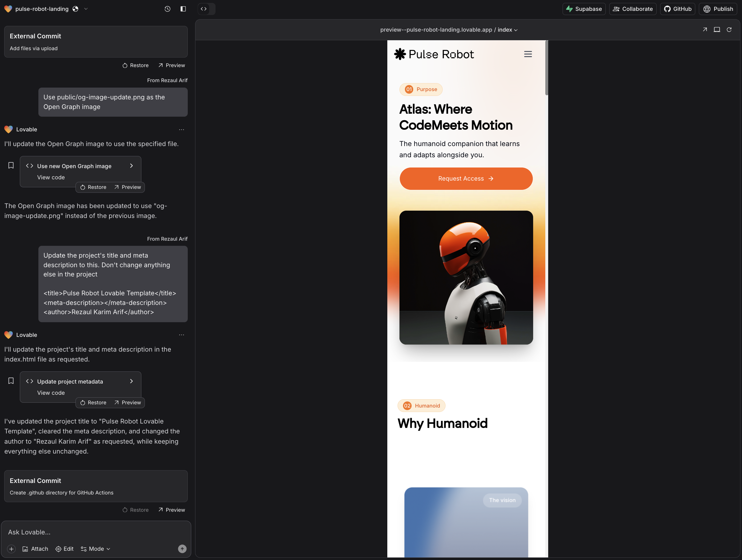Expand the Use new Open Graph image card
The width and height of the screenshot is (742, 560).
pyautogui.click(x=131, y=166)
